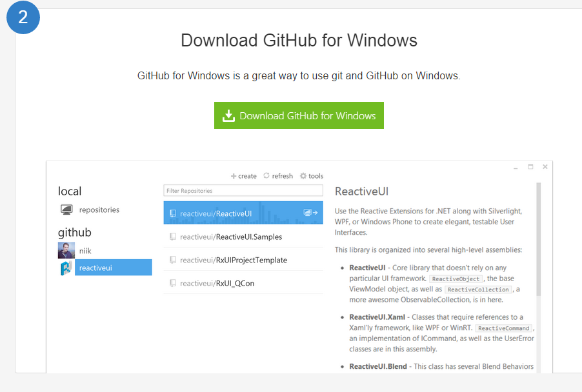Select the reactiveui/ReactiveUI repository row
The image size is (582, 392).
(243, 213)
